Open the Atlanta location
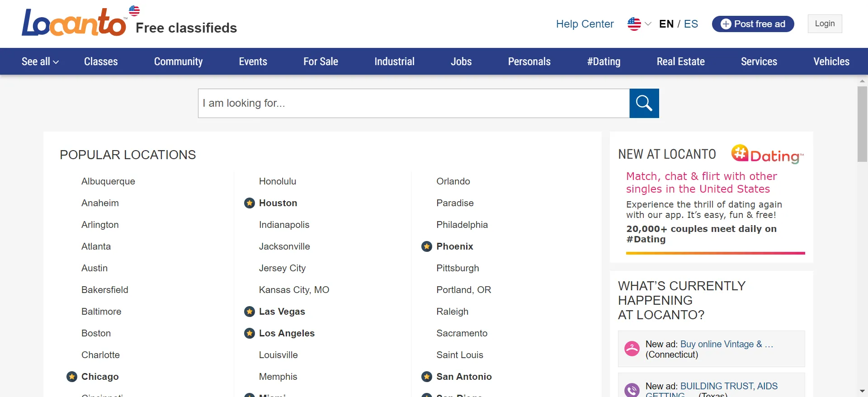 click(96, 246)
